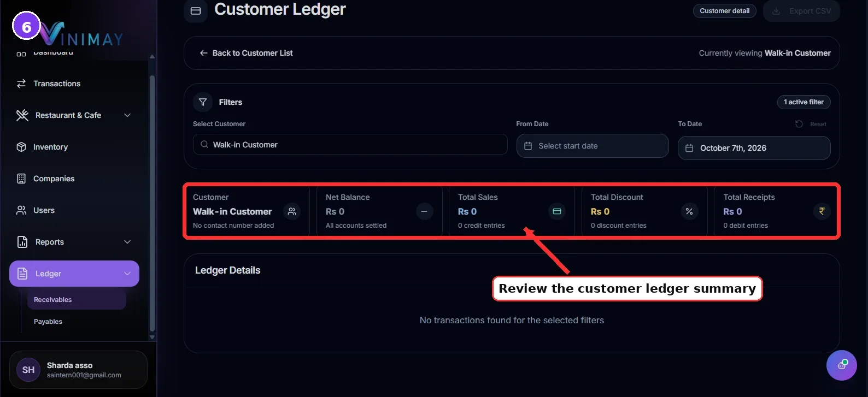Viewport: 868px width, 397px height.
Task: Click the Net Balance minus icon
Action: coord(424,211)
